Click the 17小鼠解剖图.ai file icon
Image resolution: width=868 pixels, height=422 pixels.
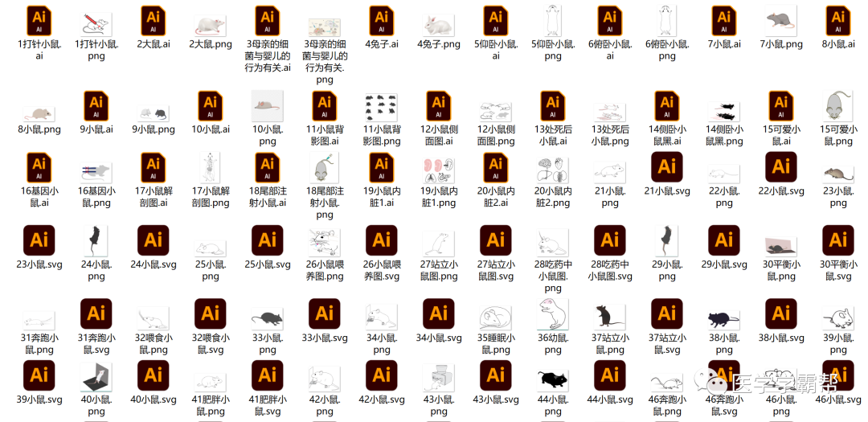tap(154, 168)
